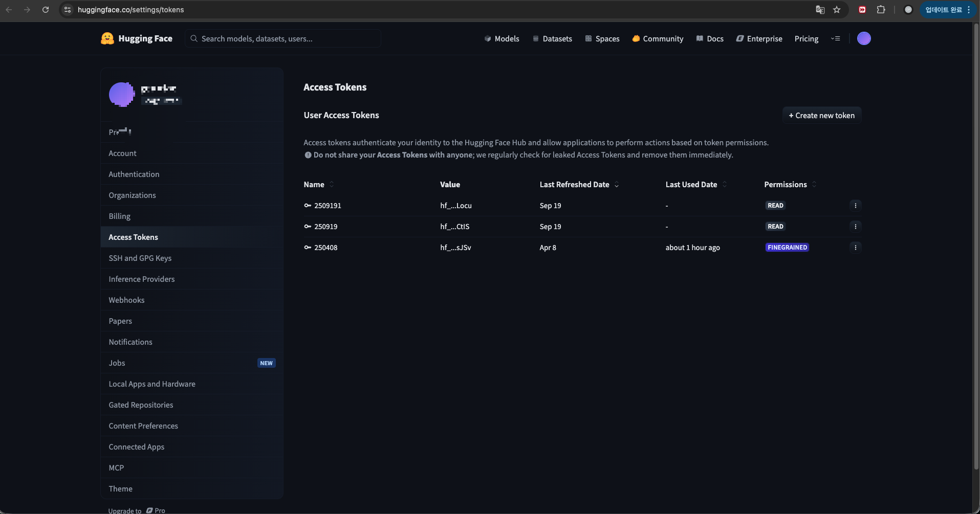Viewport: 980px width, 514px height.
Task: Open Account settings in the sidebar
Action: [192, 153]
